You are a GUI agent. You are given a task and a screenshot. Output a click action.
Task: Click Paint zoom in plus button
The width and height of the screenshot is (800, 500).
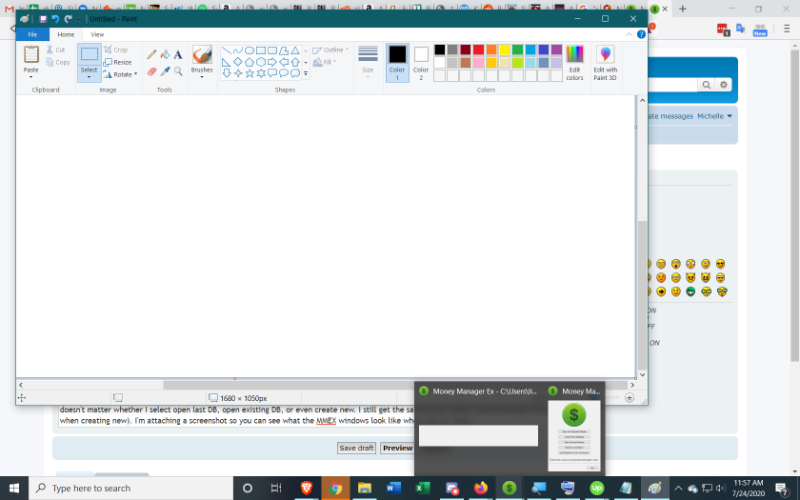click(630, 398)
